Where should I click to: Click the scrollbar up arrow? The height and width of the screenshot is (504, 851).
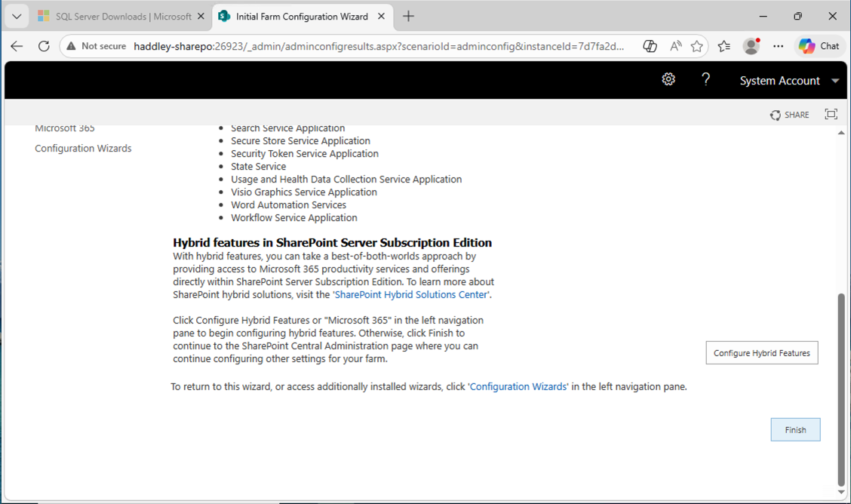point(841,132)
